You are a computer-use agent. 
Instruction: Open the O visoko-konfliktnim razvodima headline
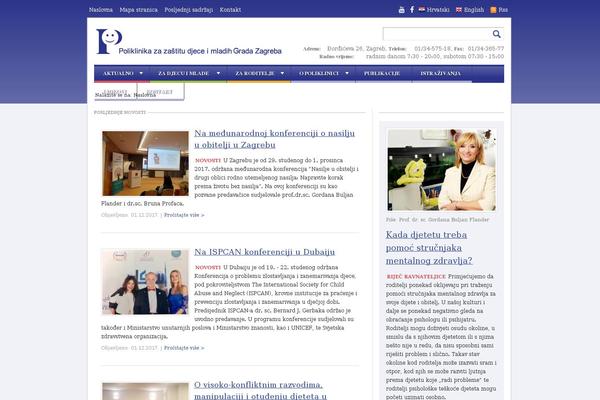(x=260, y=390)
